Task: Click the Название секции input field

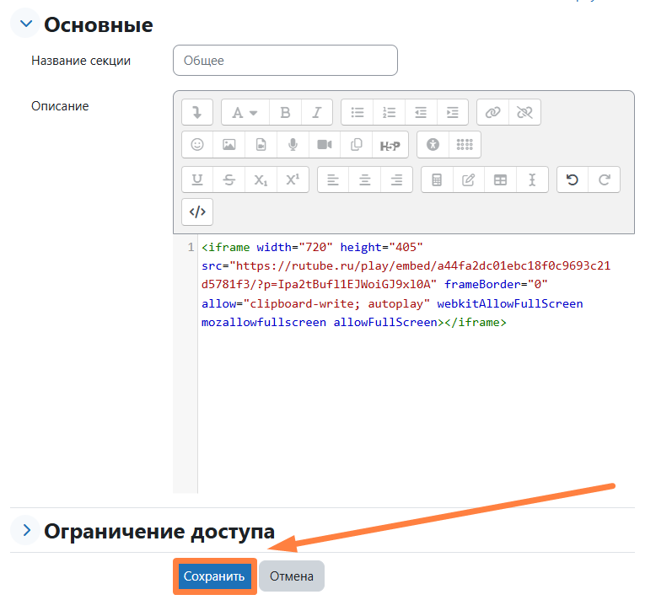Action: pos(285,61)
